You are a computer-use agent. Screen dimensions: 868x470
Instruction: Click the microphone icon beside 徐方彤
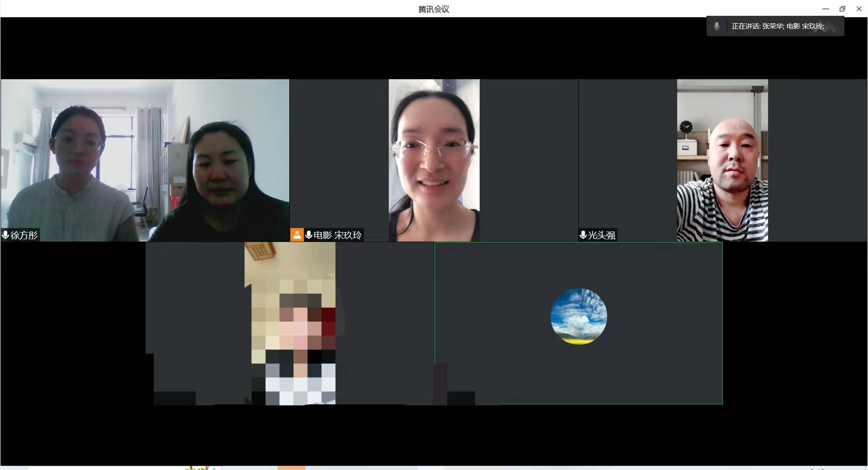click(x=5, y=235)
